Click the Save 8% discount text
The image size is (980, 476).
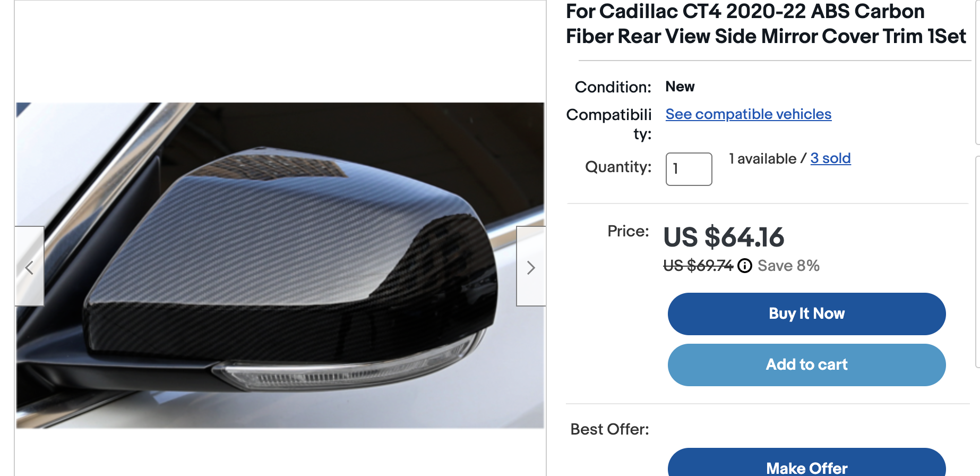(788, 266)
